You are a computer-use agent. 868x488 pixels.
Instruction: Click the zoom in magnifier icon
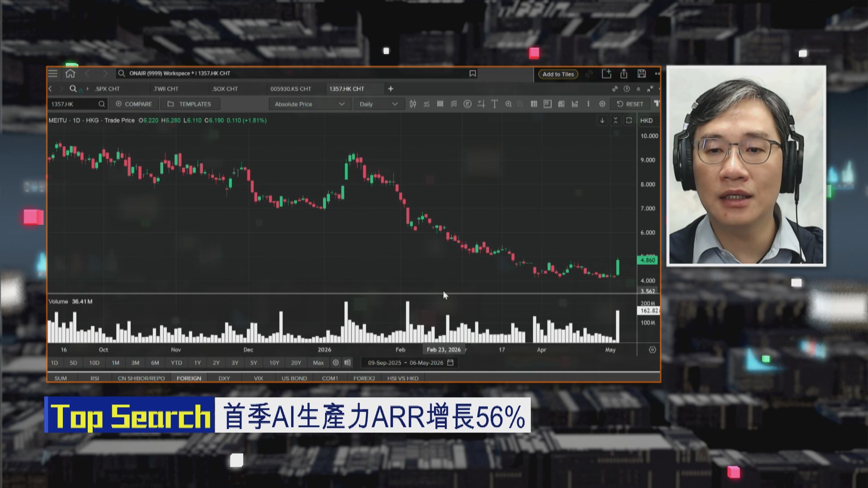click(509, 104)
